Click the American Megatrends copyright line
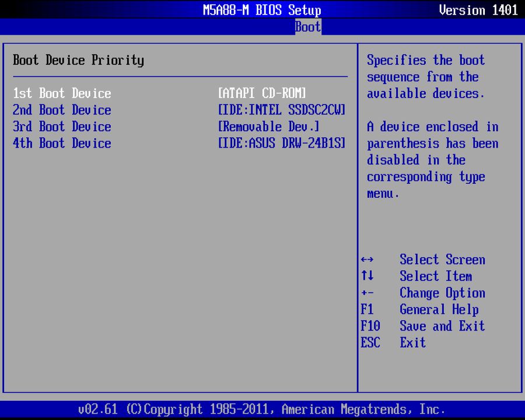This screenshot has height=420, width=525. tap(261, 409)
